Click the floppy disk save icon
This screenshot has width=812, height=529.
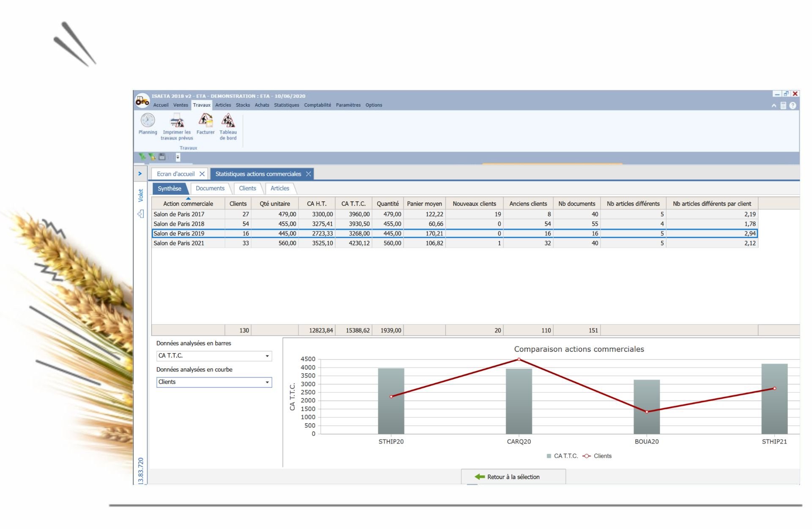[x=162, y=157]
